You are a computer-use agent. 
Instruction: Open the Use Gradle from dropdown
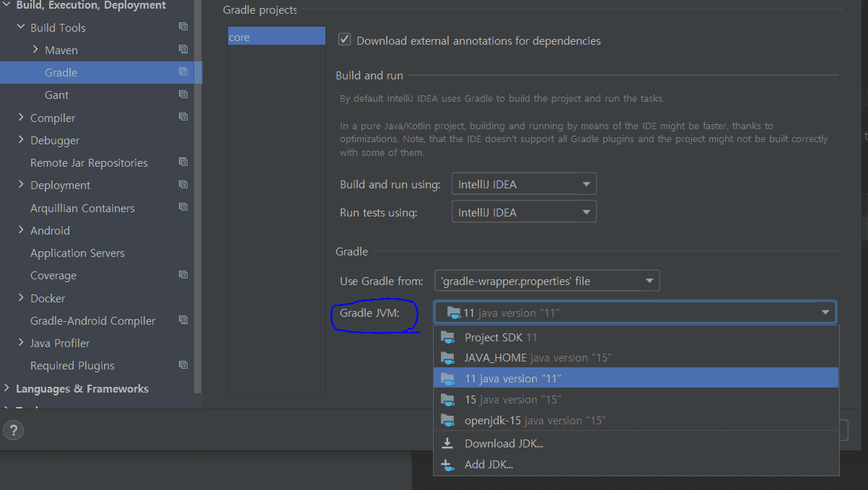tap(547, 281)
